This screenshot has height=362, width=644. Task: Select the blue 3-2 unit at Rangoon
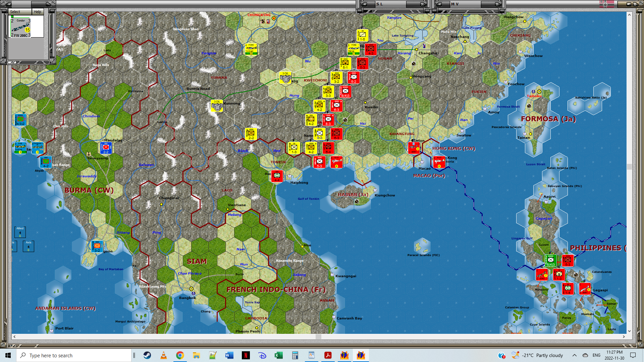[x=97, y=246]
